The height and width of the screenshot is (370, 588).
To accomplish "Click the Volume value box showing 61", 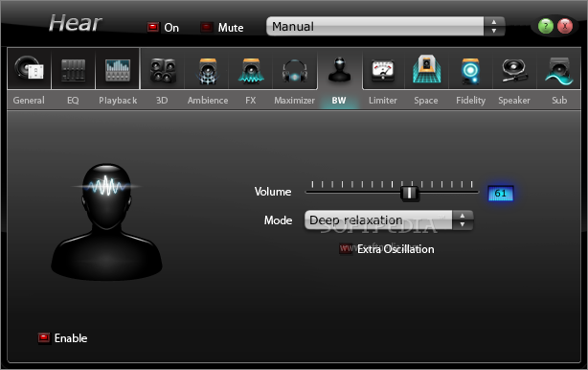I will [501, 194].
